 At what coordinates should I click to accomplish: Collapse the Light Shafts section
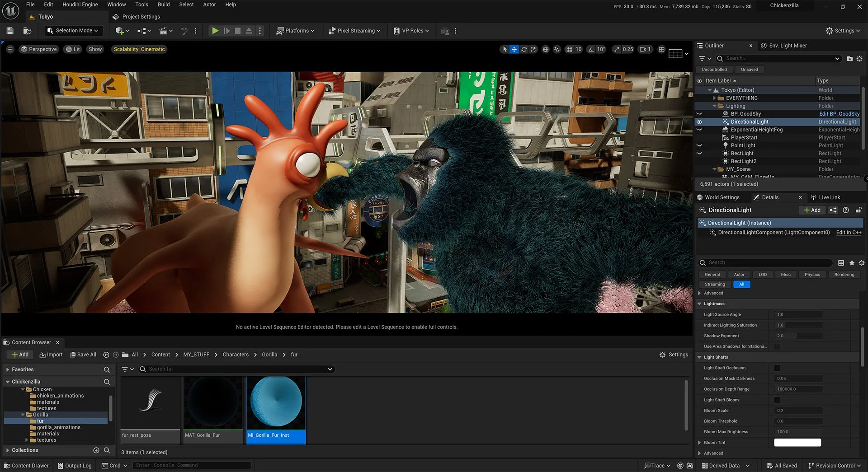pos(700,357)
